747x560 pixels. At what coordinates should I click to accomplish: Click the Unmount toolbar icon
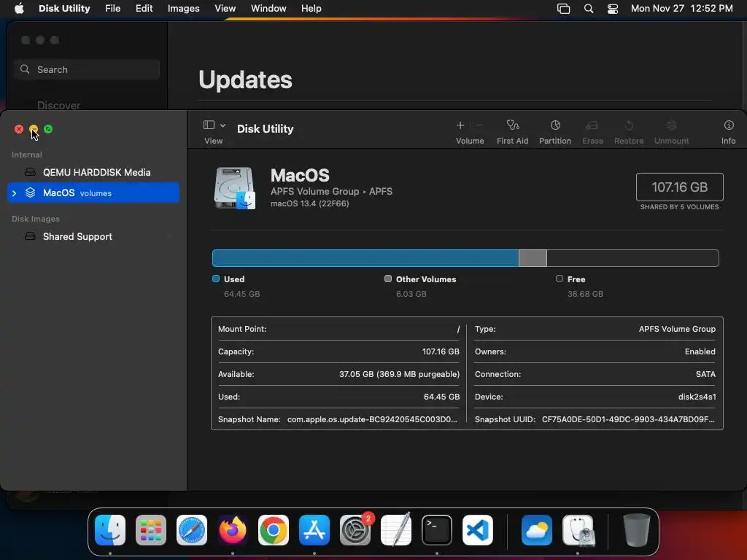[x=671, y=125]
